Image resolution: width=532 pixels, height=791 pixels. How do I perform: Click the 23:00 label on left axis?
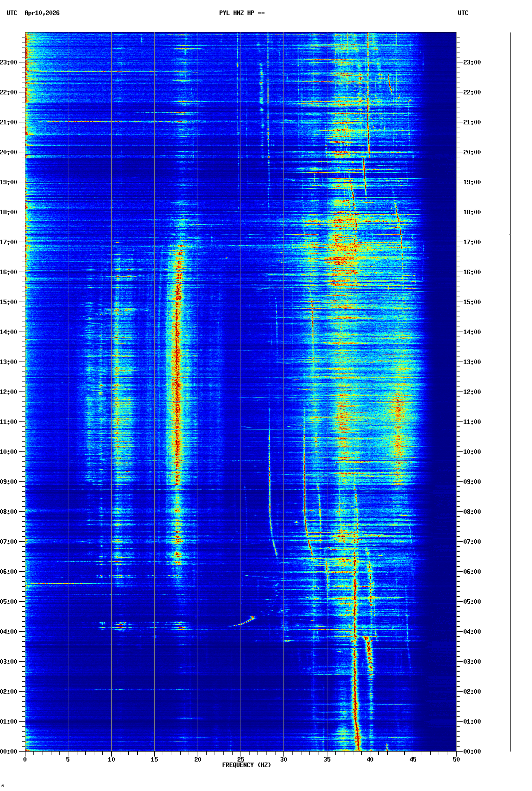(9, 62)
